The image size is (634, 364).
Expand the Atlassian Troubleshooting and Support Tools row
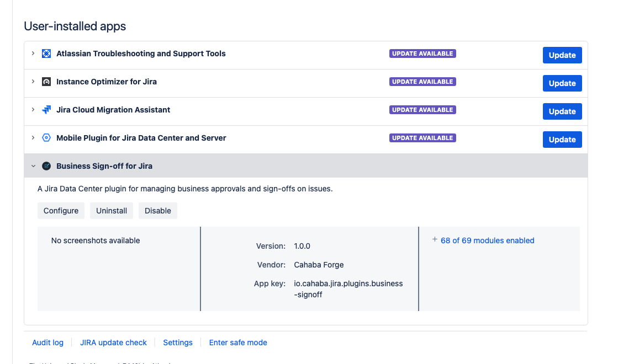[32, 53]
